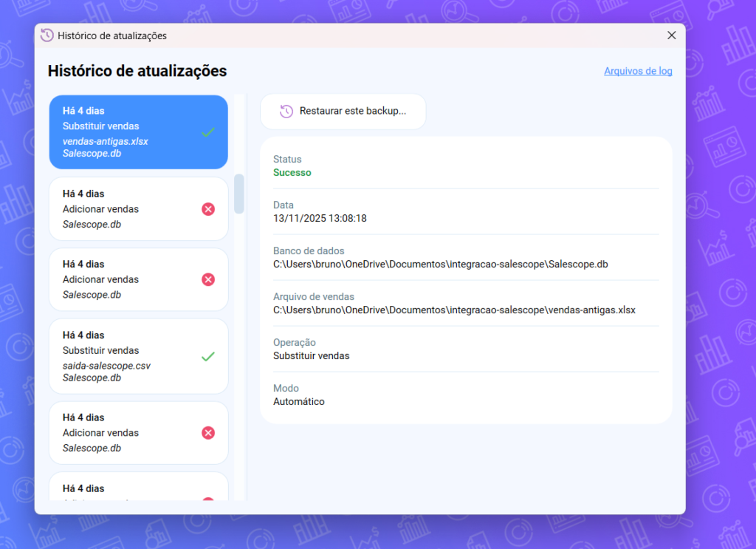The height and width of the screenshot is (549, 756).
Task: Click the history list scrollbar thumb
Action: click(239, 194)
